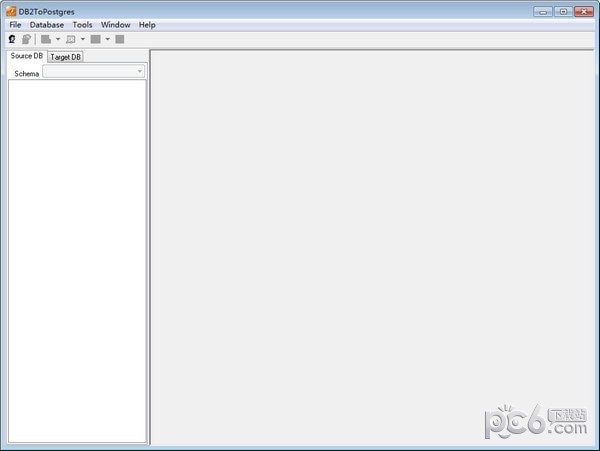This screenshot has width=600, height=451.
Task: Open the Window menu
Action: 116,25
